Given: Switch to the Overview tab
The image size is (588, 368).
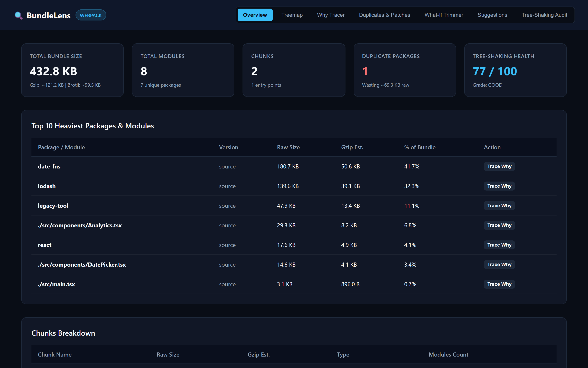Looking at the screenshot, I should coord(255,15).
